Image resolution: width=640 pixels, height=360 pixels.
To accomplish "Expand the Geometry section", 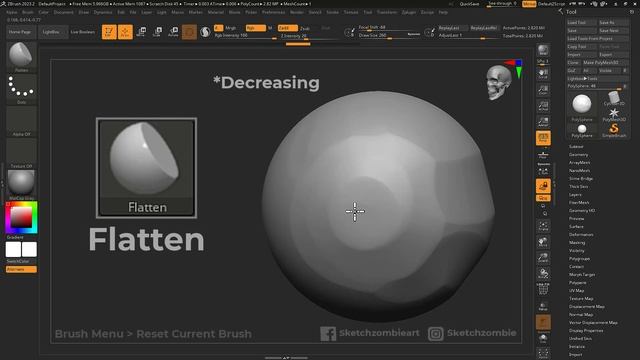I will 579,155.
